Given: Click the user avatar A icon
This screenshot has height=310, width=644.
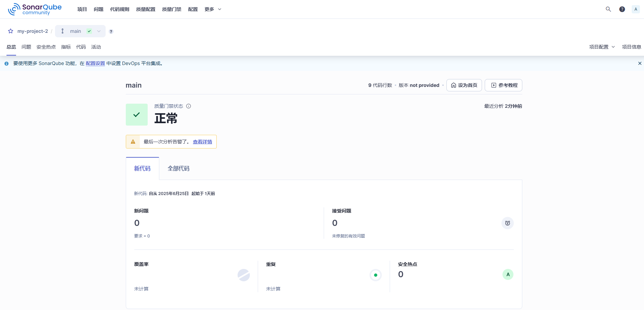Looking at the screenshot, I should pyautogui.click(x=635, y=9).
